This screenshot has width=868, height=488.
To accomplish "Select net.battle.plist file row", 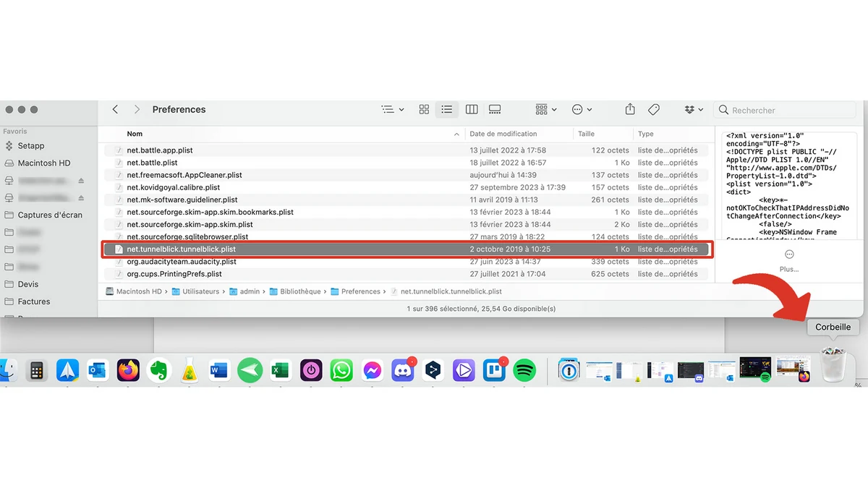I will coord(405,163).
